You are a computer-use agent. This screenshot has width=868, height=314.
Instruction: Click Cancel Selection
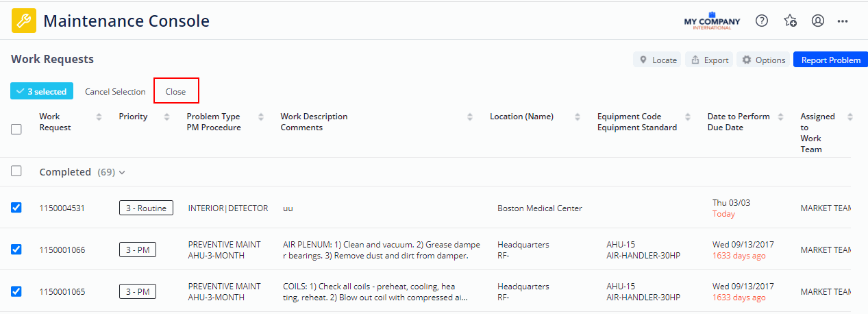tap(115, 91)
